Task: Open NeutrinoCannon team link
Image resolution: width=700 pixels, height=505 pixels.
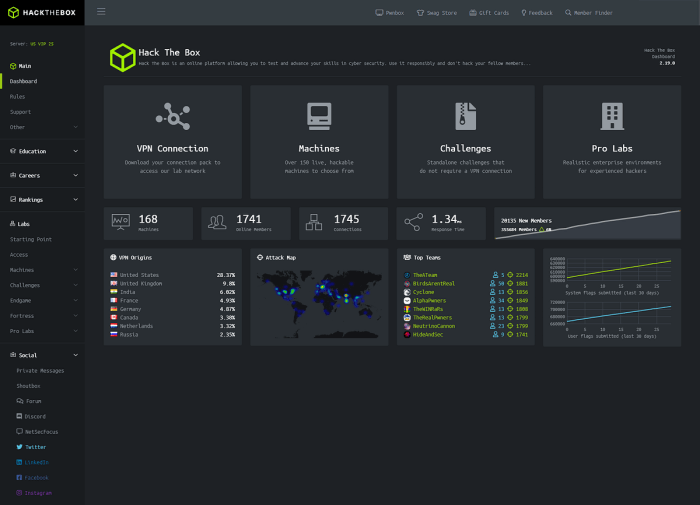Action: (x=434, y=326)
